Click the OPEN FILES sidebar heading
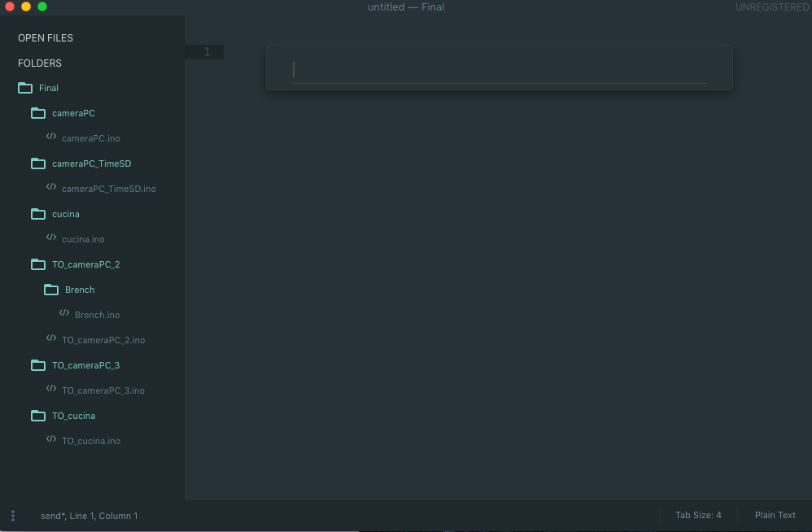Viewport: 812px width, 532px height. 46,38
